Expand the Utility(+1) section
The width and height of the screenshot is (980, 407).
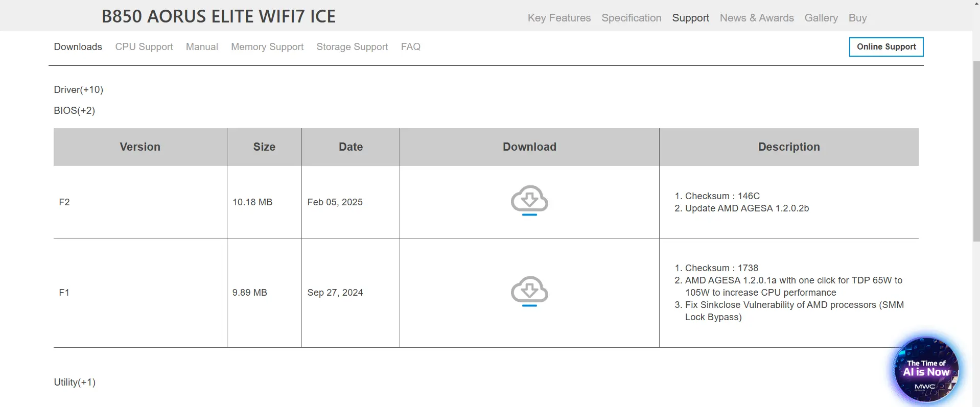coord(75,382)
